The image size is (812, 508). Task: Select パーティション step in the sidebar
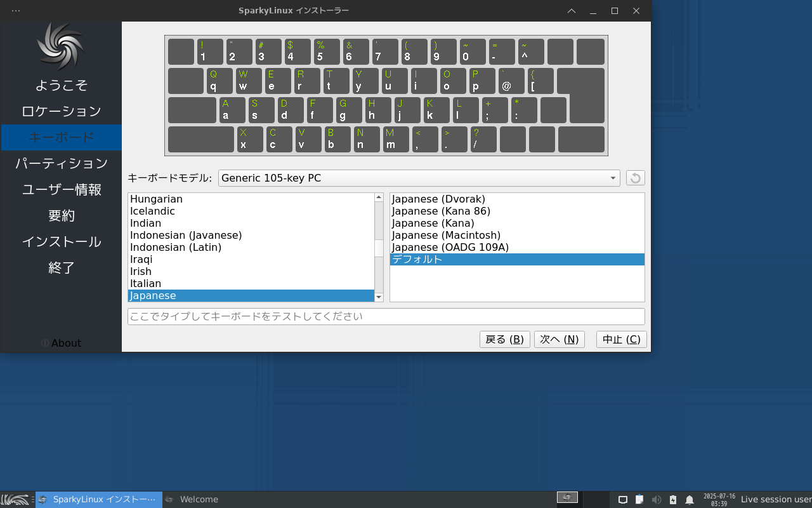[x=61, y=163]
